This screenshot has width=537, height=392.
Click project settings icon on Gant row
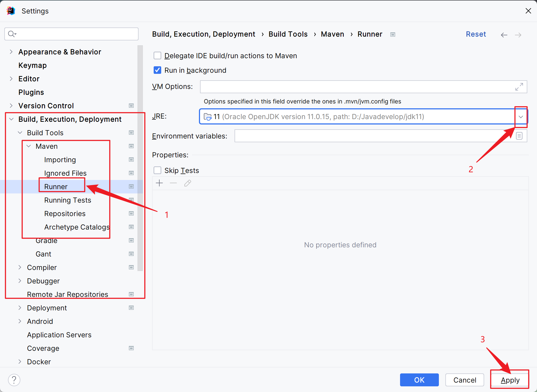[131, 254]
